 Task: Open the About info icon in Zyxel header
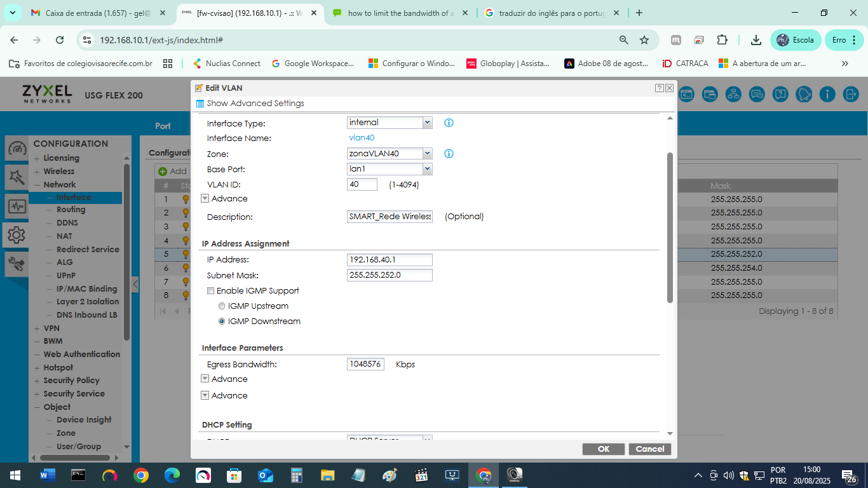(827, 95)
